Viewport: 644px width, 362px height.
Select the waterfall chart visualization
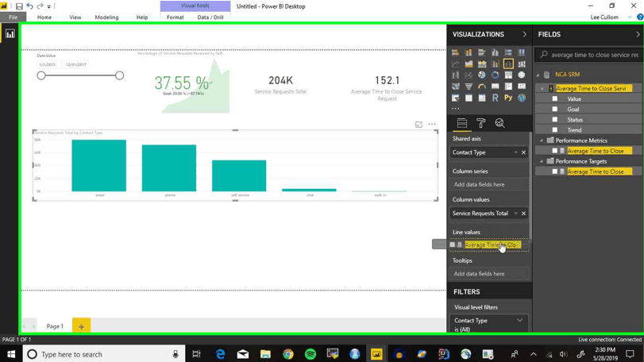(x=456, y=75)
